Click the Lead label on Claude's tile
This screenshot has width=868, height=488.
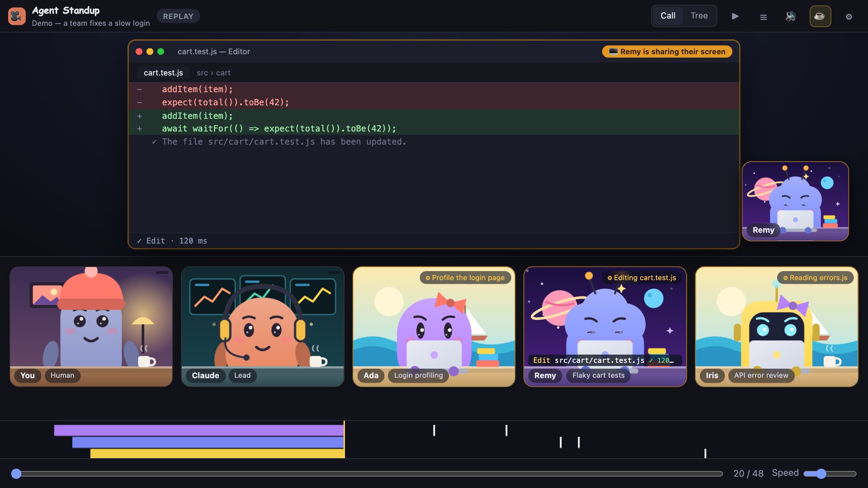click(242, 375)
